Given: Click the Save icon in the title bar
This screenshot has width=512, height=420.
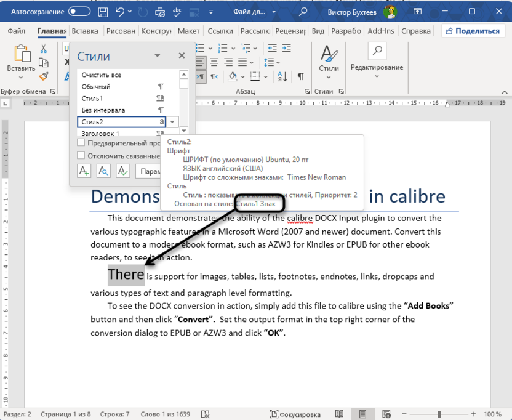Looking at the screenshot, I should (x=102, y=11).
